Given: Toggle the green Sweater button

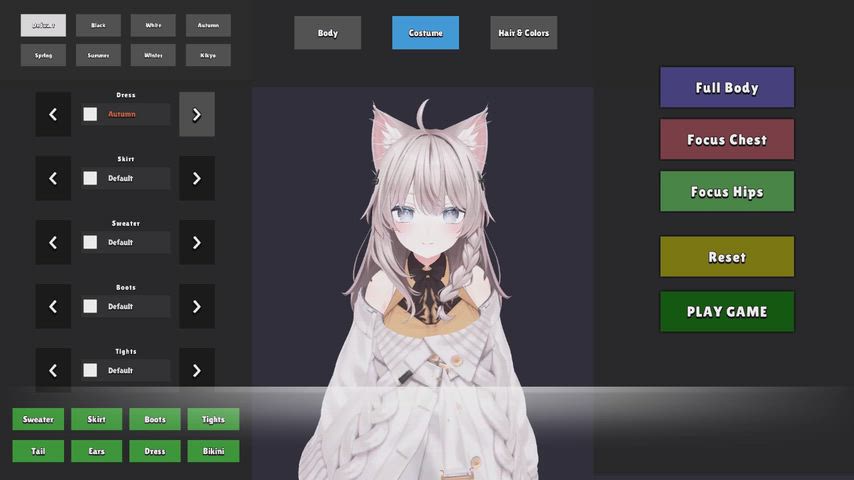Looking at the screenshot, I should [x=38, y=419].
